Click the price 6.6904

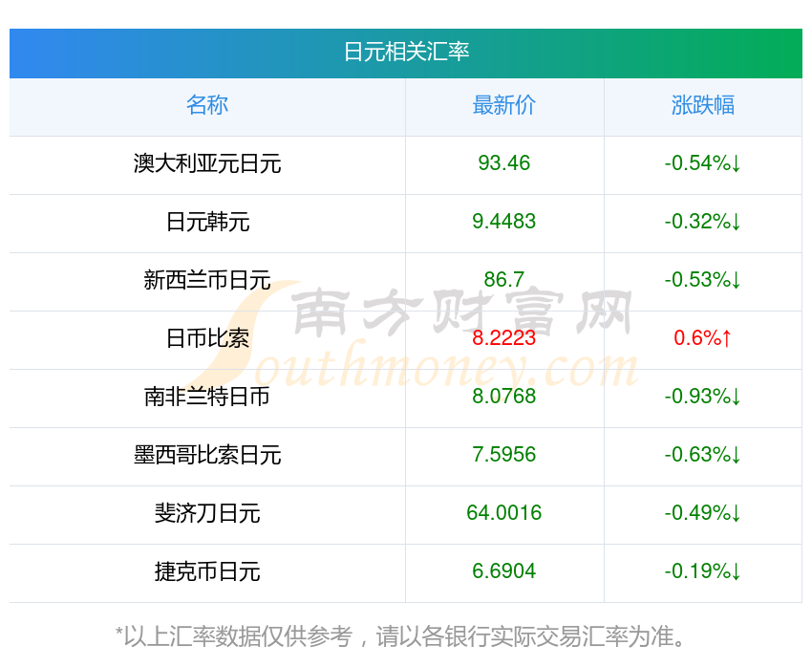503,571
